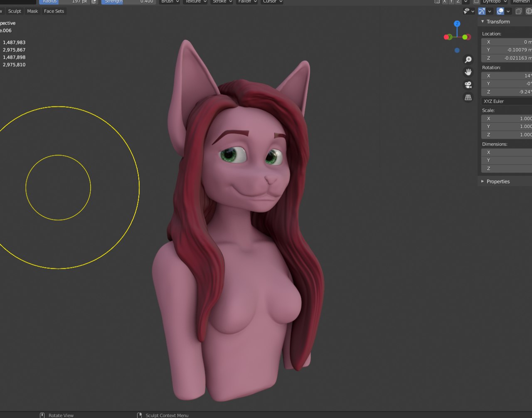Image resolution: width=532 pixels, height=418 pixels.
Task: Open the Mask menu
Action: pyautogui.click(x=32, y=11)
